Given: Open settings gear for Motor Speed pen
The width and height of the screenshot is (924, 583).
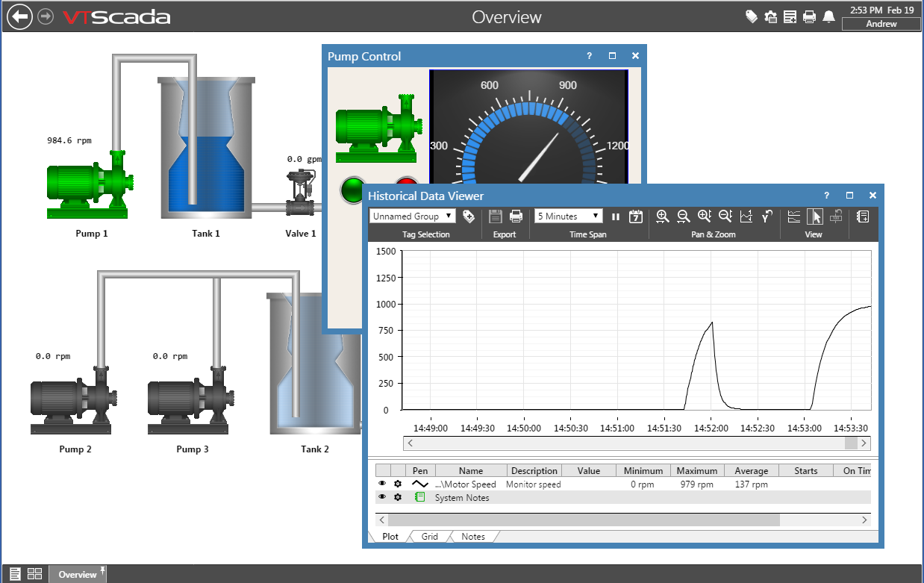Looking at the screenshot, I should click(x=398, y=484).
